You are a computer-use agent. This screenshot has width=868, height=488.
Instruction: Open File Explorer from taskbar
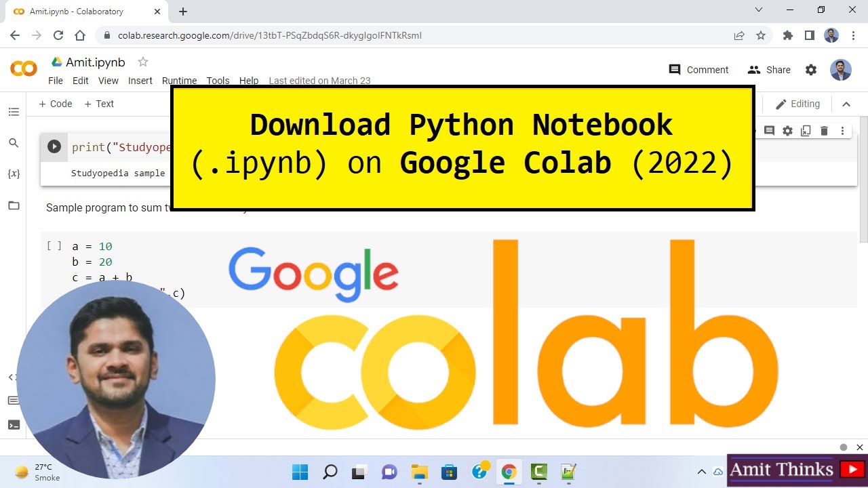click(420, 472)
